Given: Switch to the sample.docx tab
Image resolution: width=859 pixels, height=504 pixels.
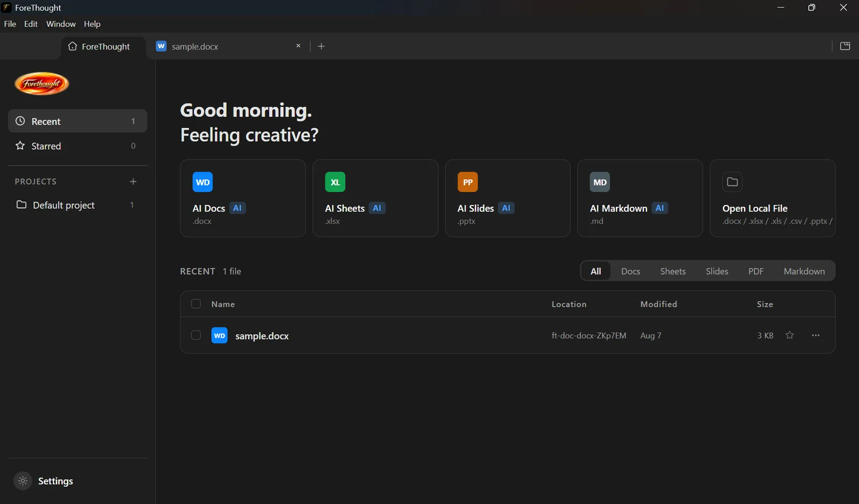Looking at the screenshot, I should pos(229,46).
